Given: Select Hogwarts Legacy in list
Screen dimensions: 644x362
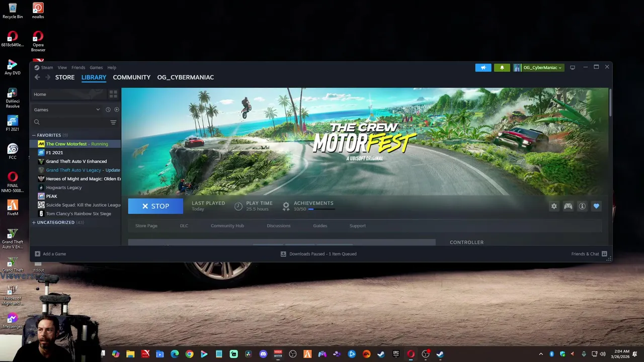Looking at the screenshot, I should tap(76, 188).
